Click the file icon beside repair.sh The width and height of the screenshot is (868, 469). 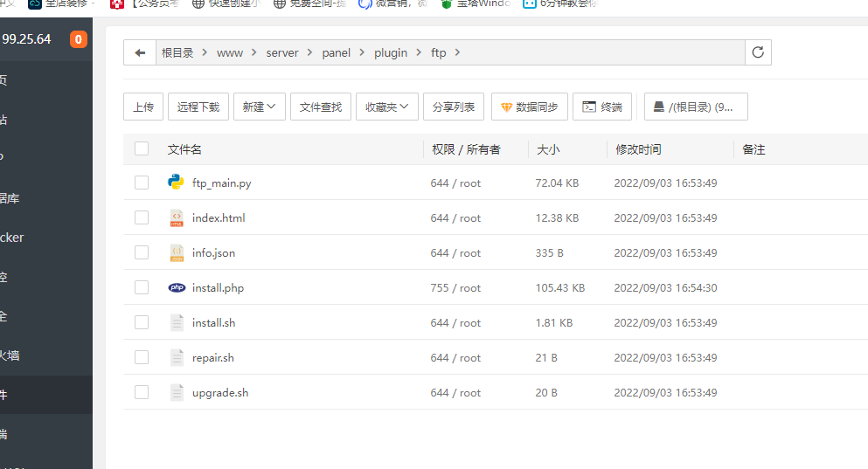177,357
